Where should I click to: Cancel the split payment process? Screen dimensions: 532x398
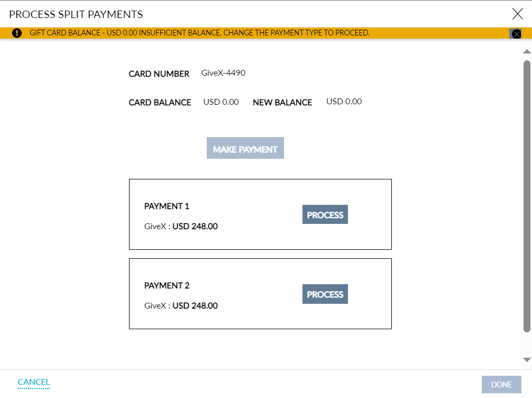tap(34, 382)
